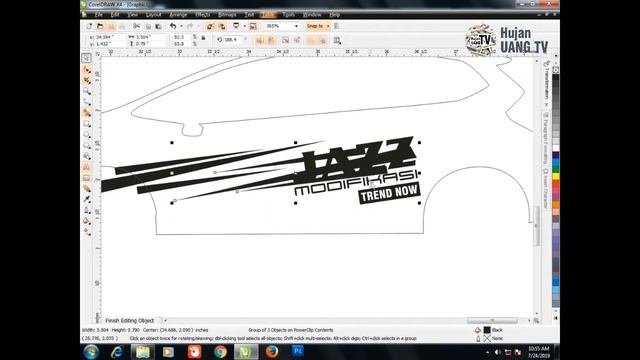Viewport: 640px width, 360px height.
Task: Open the Window menu
Action: point(312,15)
